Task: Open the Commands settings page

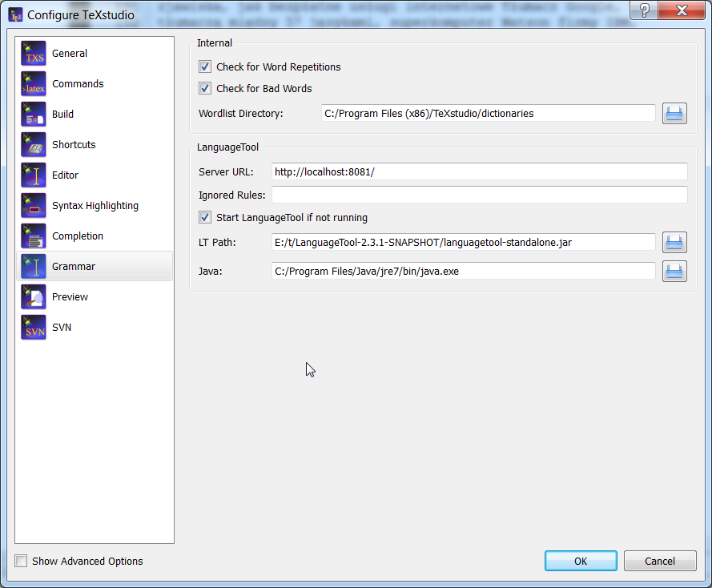Action: pyautogui.click(x=78, y=83)
